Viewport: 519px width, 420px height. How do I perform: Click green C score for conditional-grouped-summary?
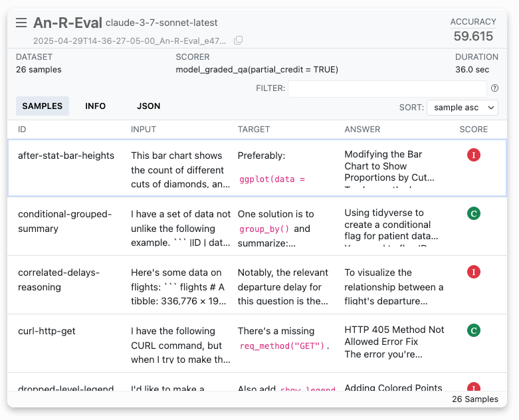[474, 213]
